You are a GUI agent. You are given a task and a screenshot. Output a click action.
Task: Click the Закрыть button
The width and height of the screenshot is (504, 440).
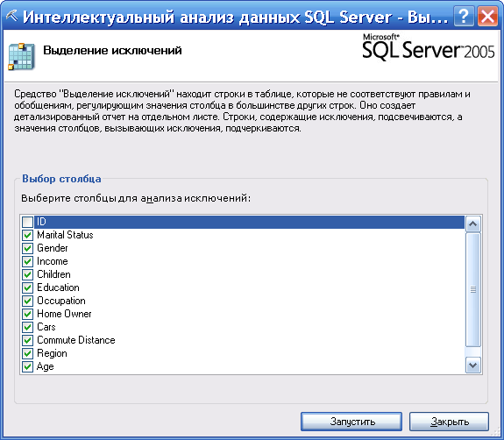click(x=449, y=422)
